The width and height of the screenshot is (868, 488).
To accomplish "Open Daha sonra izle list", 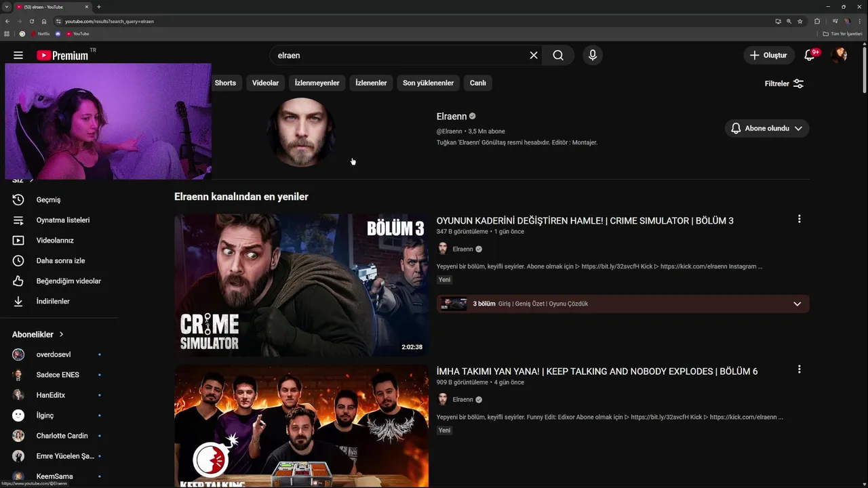I will click(x=60, y=261).
